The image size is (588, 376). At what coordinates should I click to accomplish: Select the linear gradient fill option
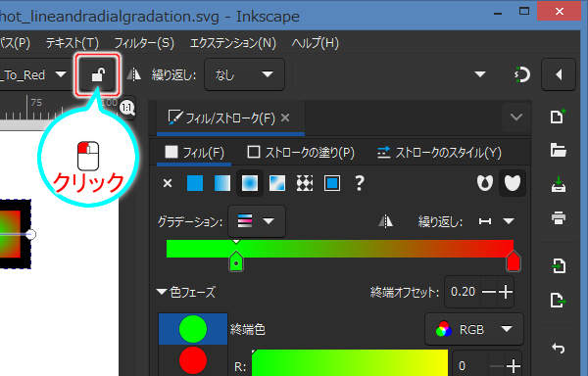(x=222, y=183)
